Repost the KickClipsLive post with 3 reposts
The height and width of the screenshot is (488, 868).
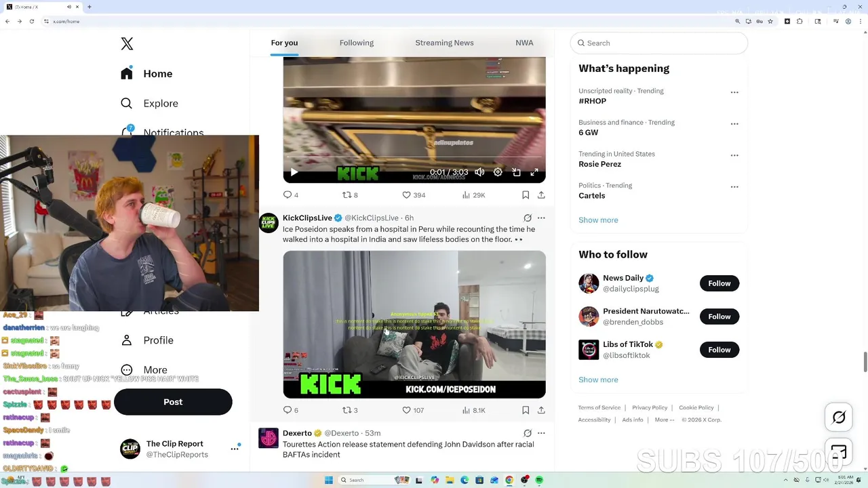tap(350, 410)
